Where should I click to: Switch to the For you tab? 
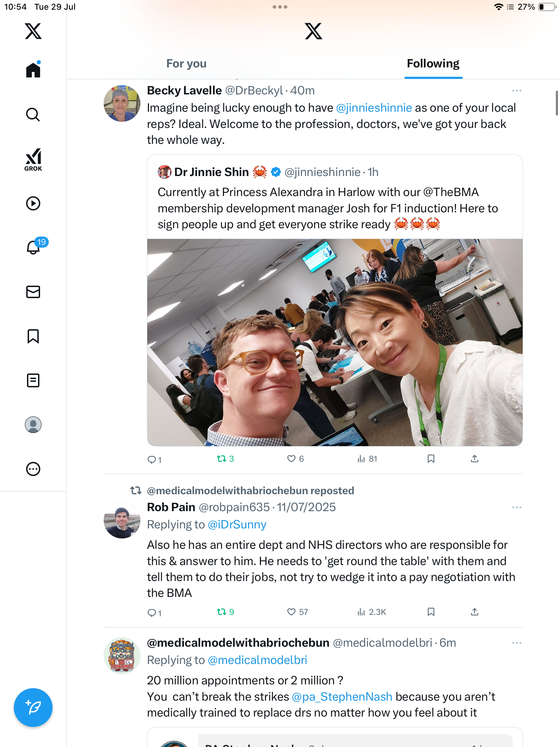[186, 64]
